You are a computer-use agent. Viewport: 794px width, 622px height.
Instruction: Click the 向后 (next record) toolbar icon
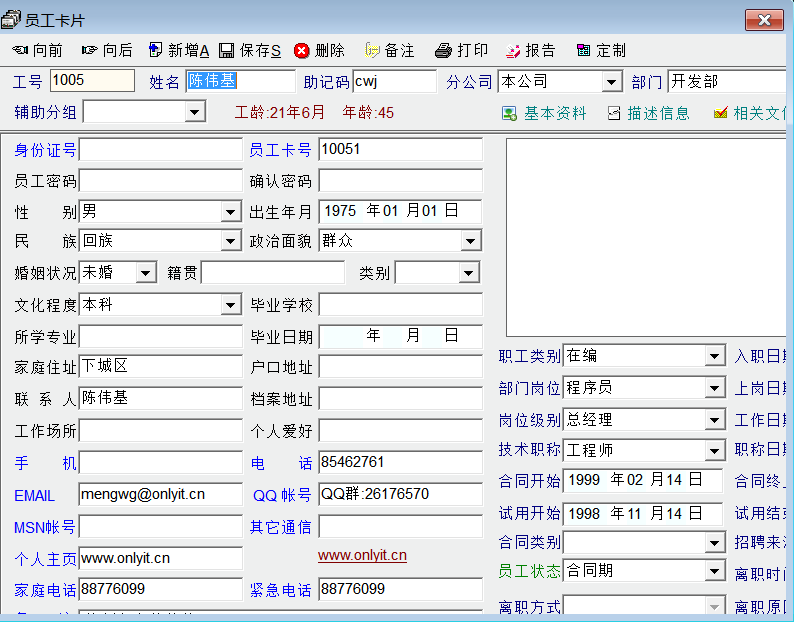[x=90, y=51]
